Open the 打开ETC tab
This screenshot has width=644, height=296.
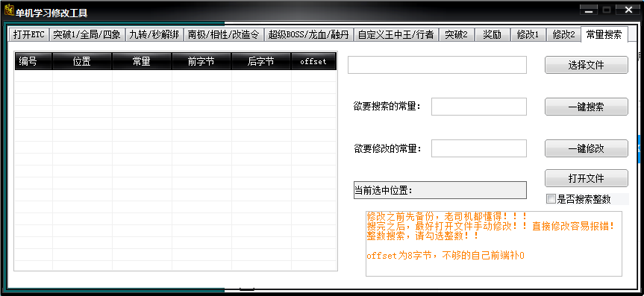point(29,35)
